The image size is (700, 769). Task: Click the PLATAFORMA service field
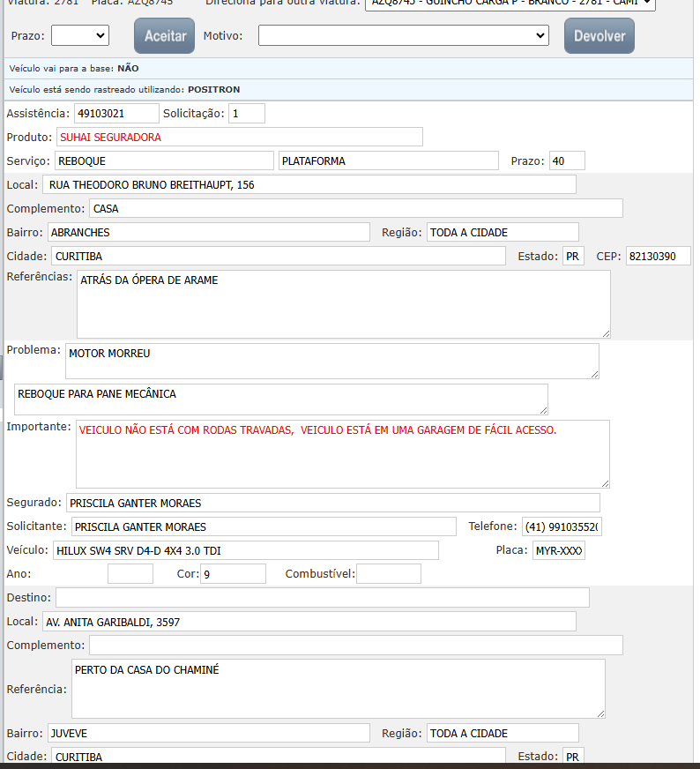(x=389, y=161)
